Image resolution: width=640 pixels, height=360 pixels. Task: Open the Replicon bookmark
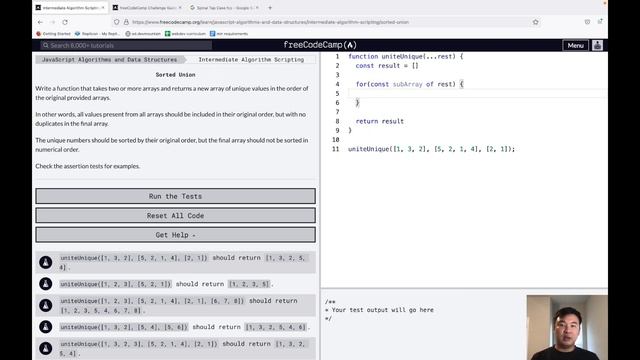[97, 34]
